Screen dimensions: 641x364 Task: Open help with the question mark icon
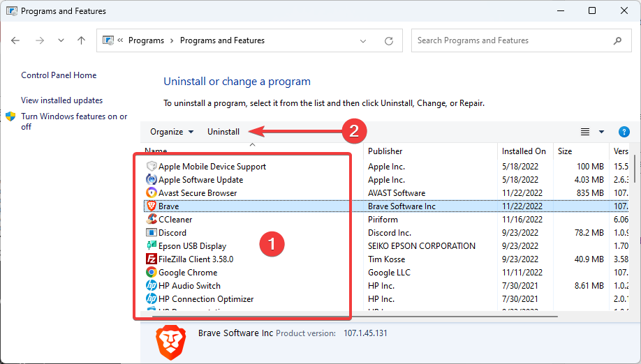tap(624, 132)
